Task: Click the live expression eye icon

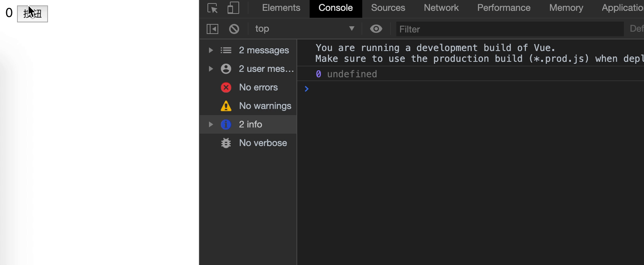Action: [x=376, y=29]
